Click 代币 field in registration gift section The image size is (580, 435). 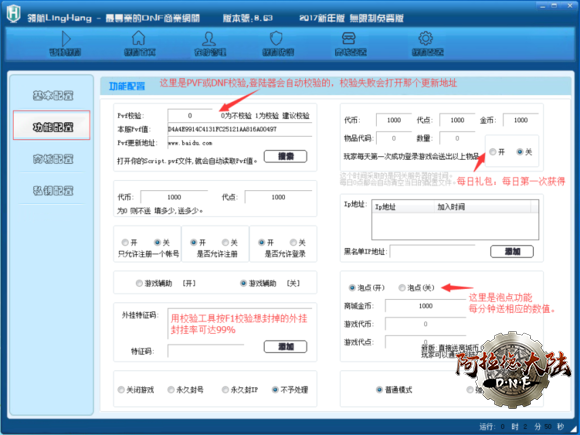174,197
